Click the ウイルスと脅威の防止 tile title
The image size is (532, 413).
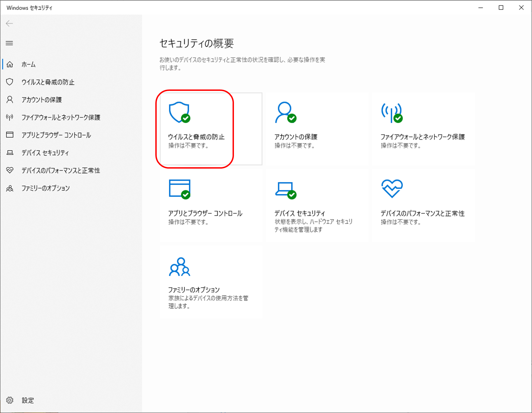tap(196, 137)
